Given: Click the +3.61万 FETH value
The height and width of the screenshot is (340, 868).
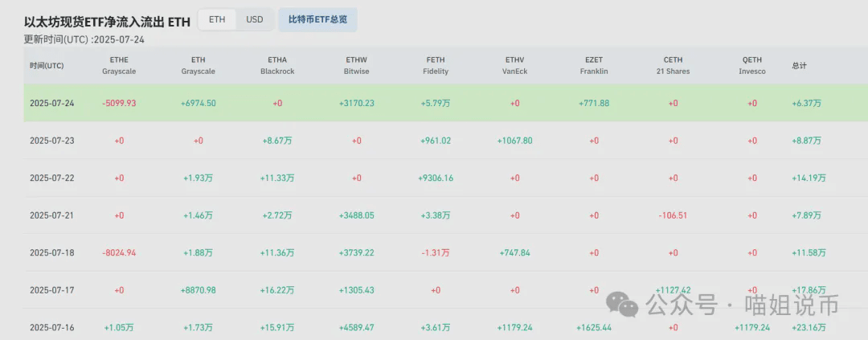Looking at the screenshot, I should point(436,327).
